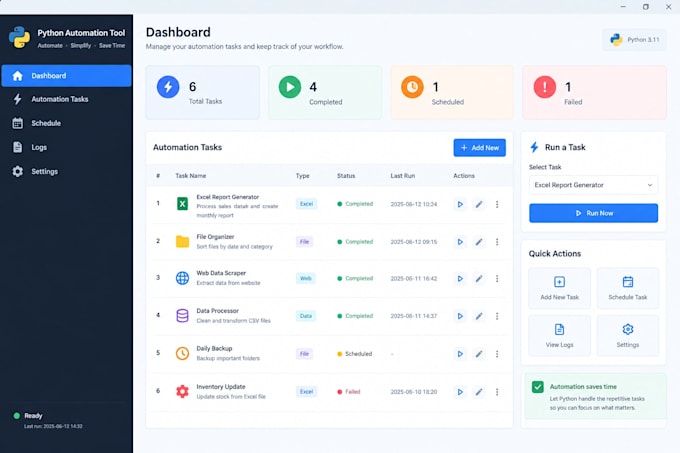
Task: Run the Daily Backup task
Action: (x=460, y=354)
